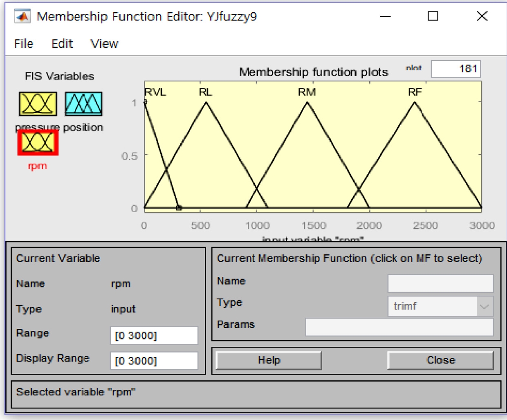The image size is (507, 420).
Task: Click the Help button
Action: tap(269, 360)
